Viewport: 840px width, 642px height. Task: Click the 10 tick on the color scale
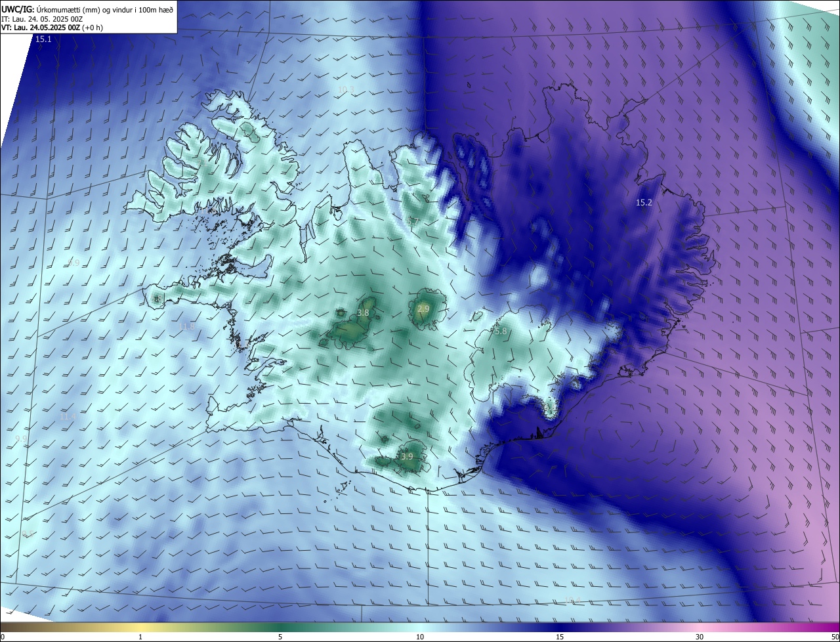pyautogui.click(x=420, y=637)
